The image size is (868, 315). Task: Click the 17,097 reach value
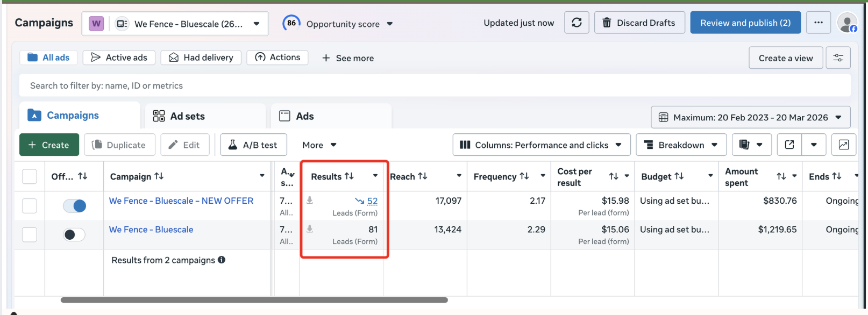449,201
